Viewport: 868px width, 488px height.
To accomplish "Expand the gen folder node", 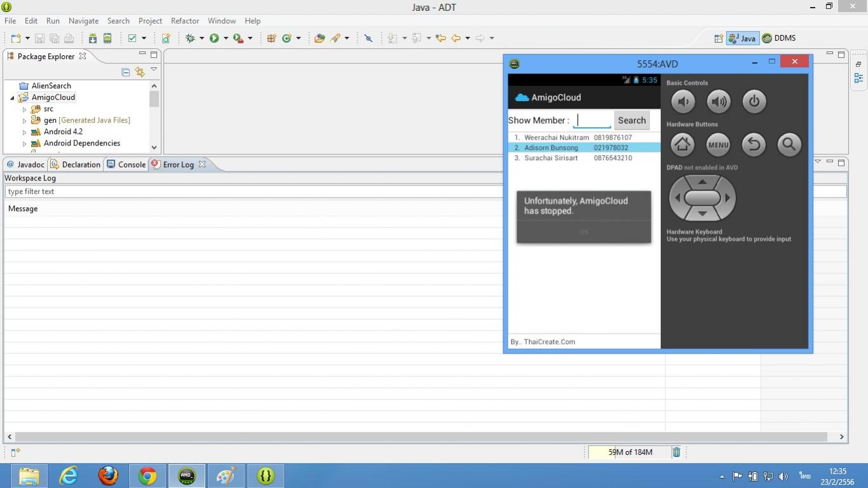I will point(25,121).
